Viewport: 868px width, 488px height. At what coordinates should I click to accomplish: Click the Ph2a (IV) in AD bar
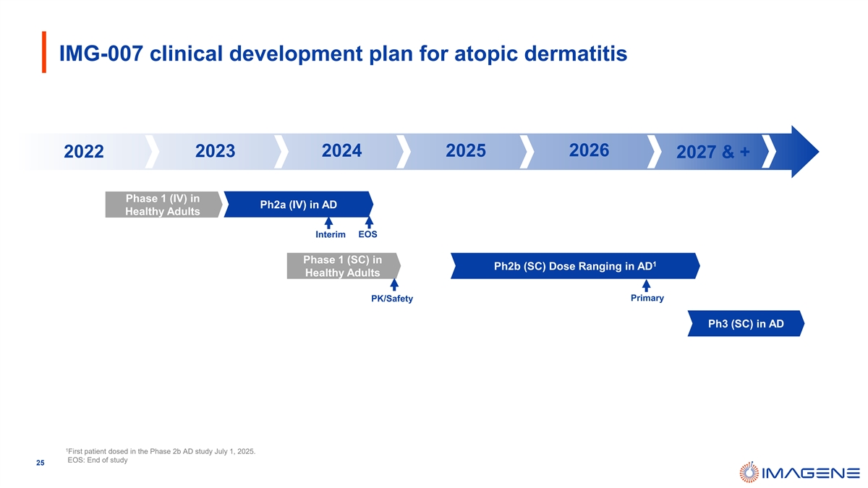click(x=298, y=205)
